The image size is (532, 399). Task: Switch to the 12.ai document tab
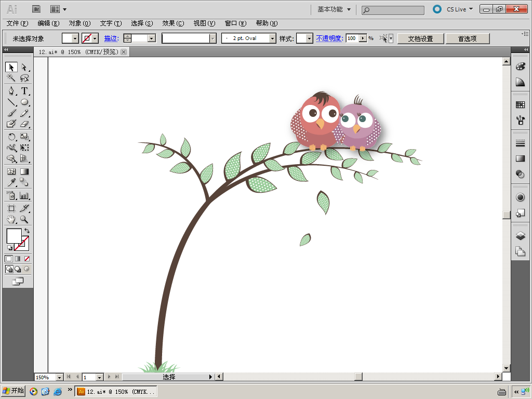(x=78, y=52)
